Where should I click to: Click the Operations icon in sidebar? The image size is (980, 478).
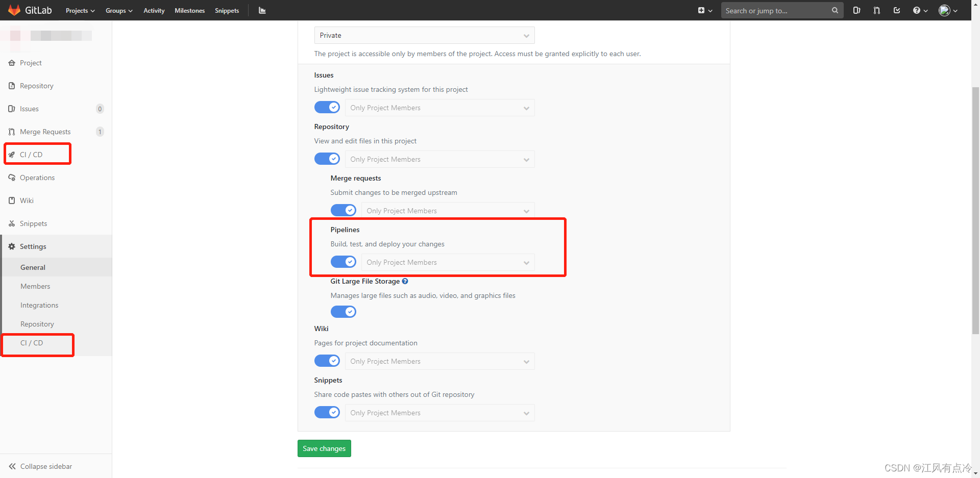[x=12, y=178]
